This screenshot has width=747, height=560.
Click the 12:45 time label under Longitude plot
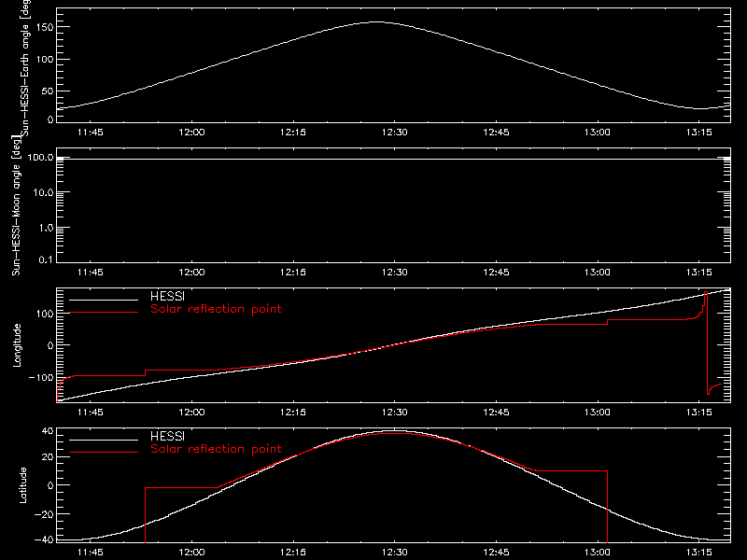pos(496,413)
